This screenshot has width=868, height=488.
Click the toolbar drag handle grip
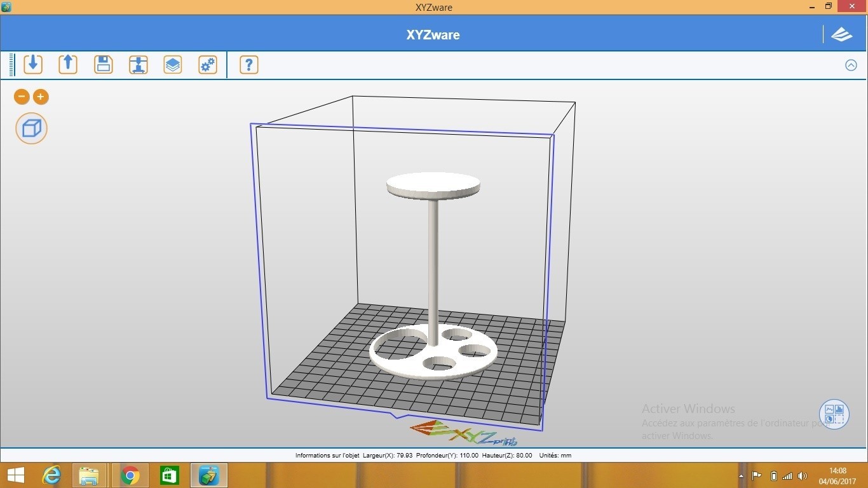(12, 65)
